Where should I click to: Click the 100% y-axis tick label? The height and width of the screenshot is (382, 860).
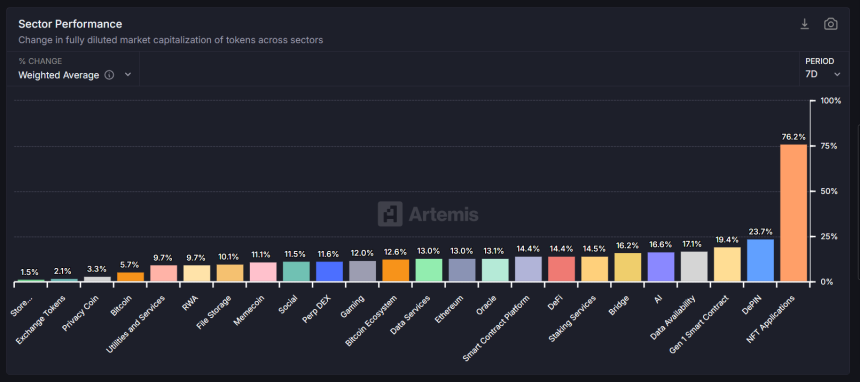(x=830, y=101)
